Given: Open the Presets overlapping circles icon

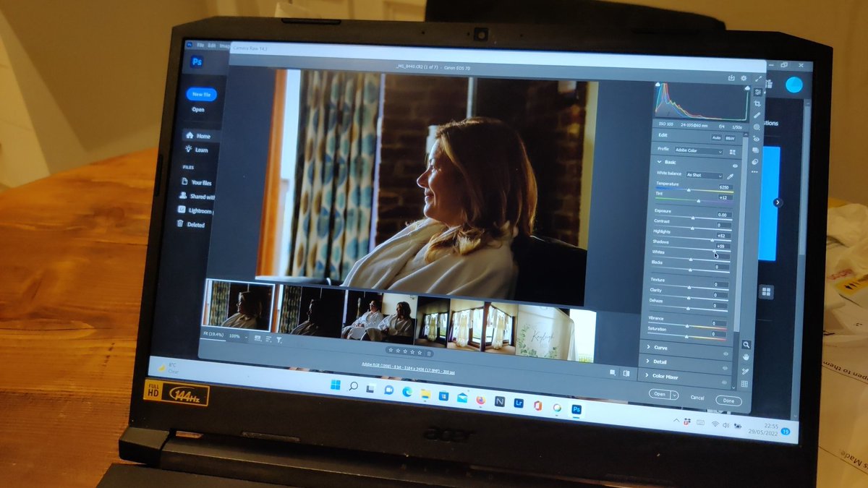Looking at the screenshot, I should [754, 161].
